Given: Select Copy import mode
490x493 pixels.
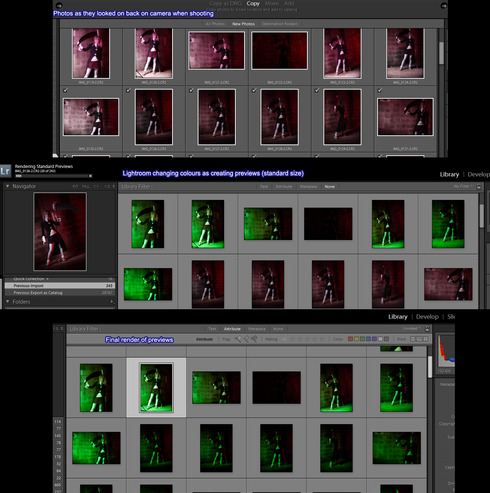Looking at the screenshot, I should 253,3.
